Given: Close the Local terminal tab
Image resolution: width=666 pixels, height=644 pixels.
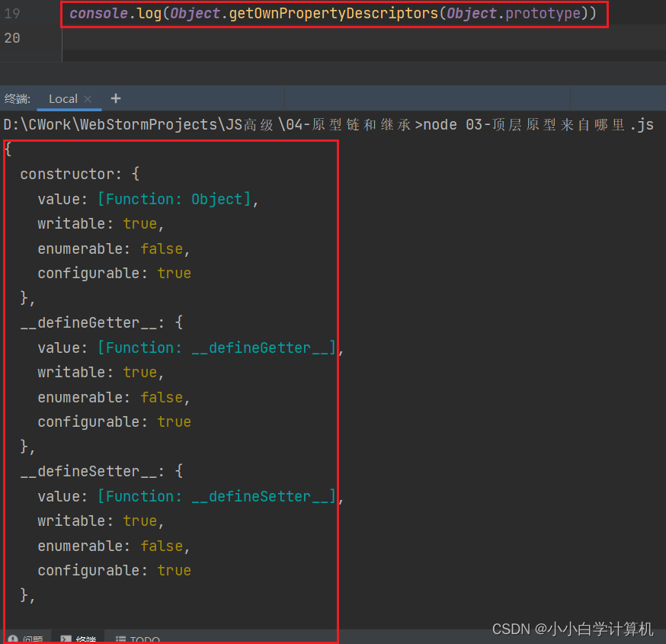Looking at the screenshot, I should pyautogui.click(x=88, y=99).
